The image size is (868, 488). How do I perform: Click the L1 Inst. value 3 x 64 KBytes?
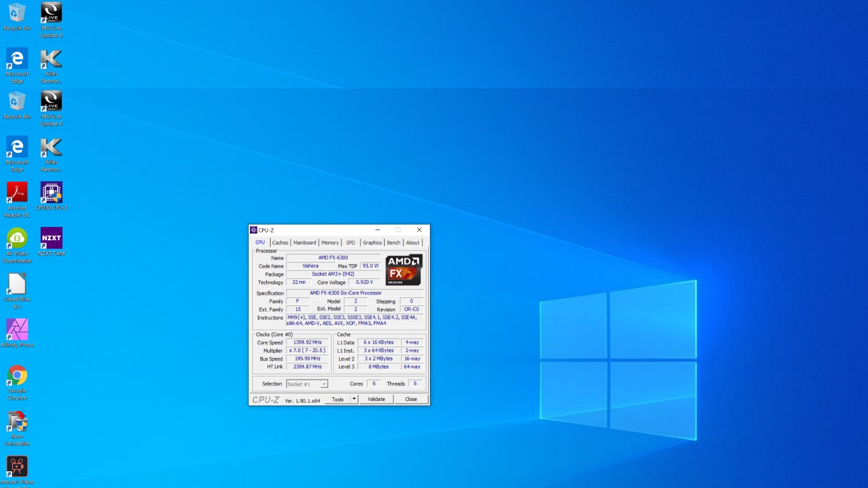click(x=378, y=350)
